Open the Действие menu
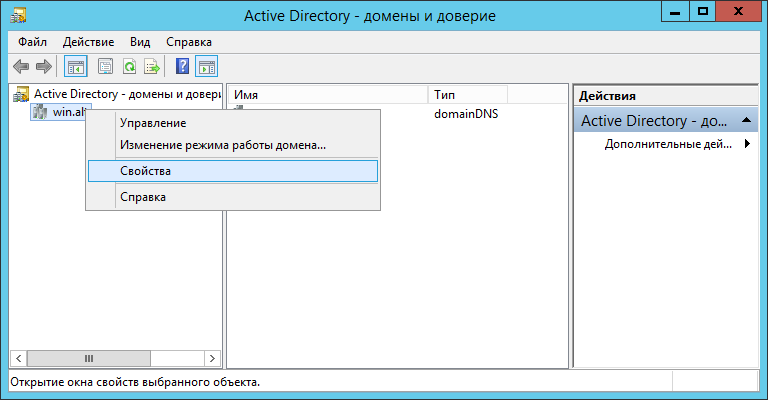The image size is (768, 400). click(88, 42)
